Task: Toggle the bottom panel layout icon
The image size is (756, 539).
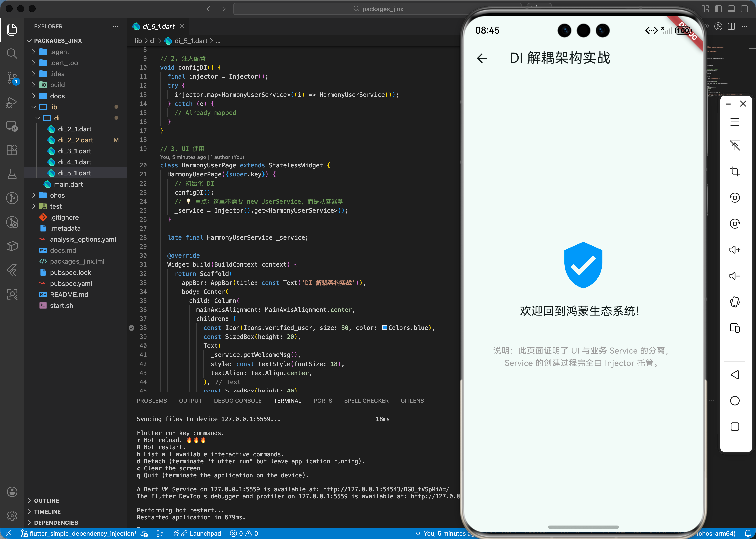Action: click(x=731, y=9)
